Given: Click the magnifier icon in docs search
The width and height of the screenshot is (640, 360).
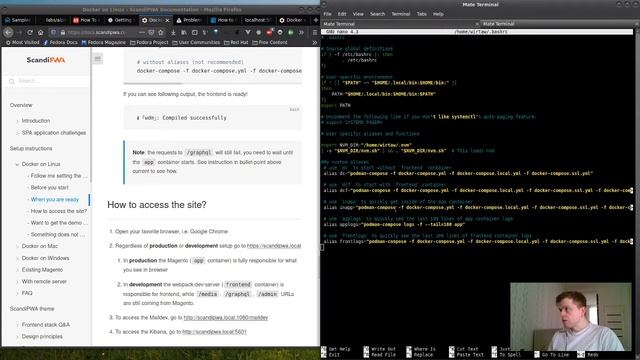Looking at the screenshot, I should click(x=12, y=81).
